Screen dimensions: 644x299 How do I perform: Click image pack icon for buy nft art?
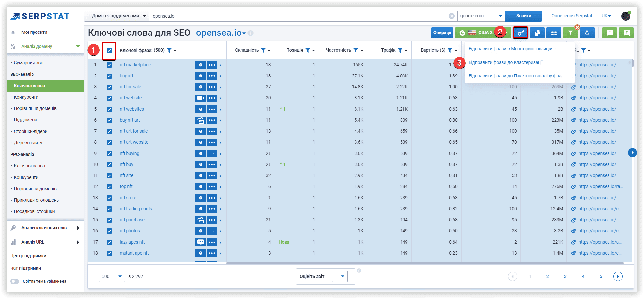pos(200,120)
